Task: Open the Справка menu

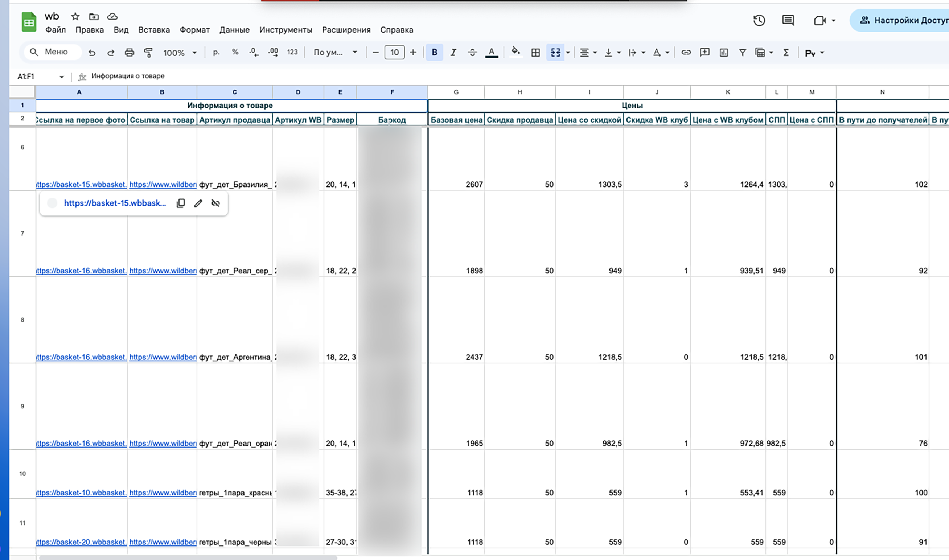Action: point(397,30)
